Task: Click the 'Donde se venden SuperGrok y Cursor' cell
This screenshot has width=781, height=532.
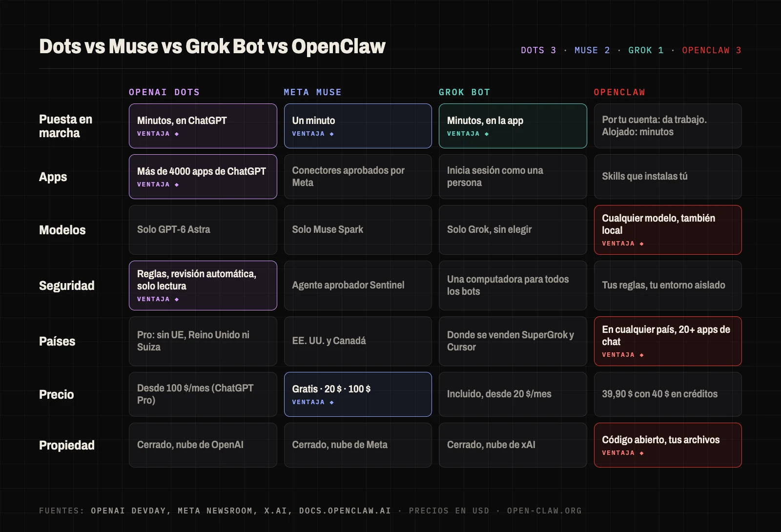Action: click(x=513, y=341)
